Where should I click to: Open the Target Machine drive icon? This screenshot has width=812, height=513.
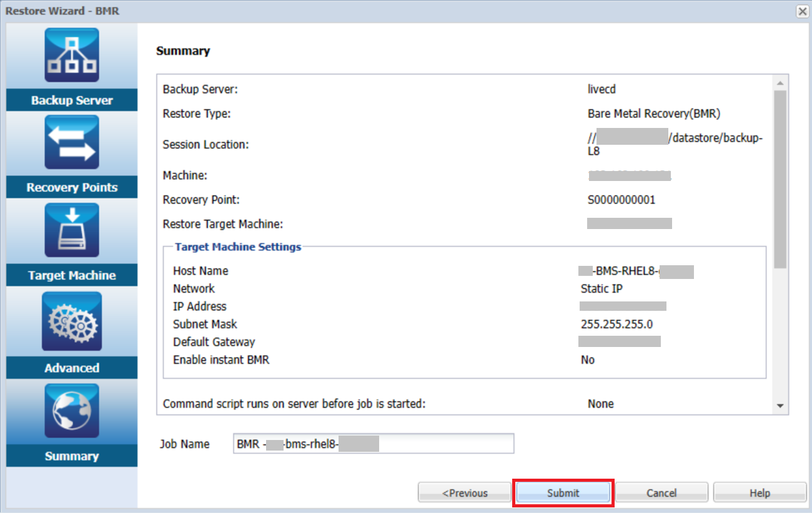pyautogui.click(x=71, y=230)
